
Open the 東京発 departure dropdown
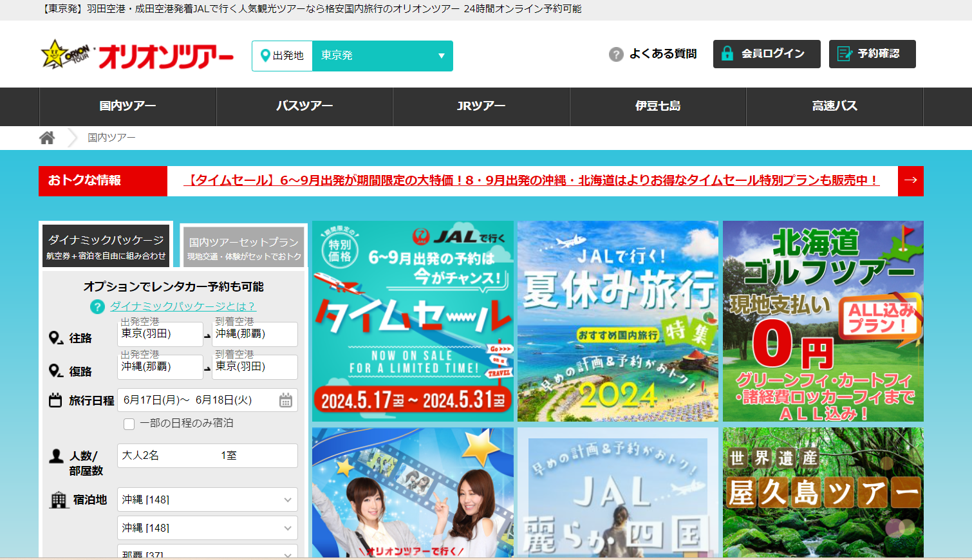point(382,56)
